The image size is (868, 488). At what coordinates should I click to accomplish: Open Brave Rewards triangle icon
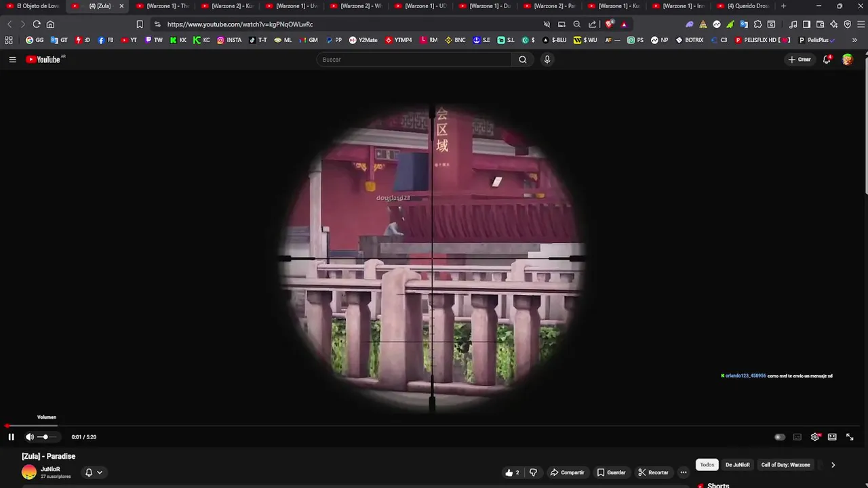tap(624, 24)
